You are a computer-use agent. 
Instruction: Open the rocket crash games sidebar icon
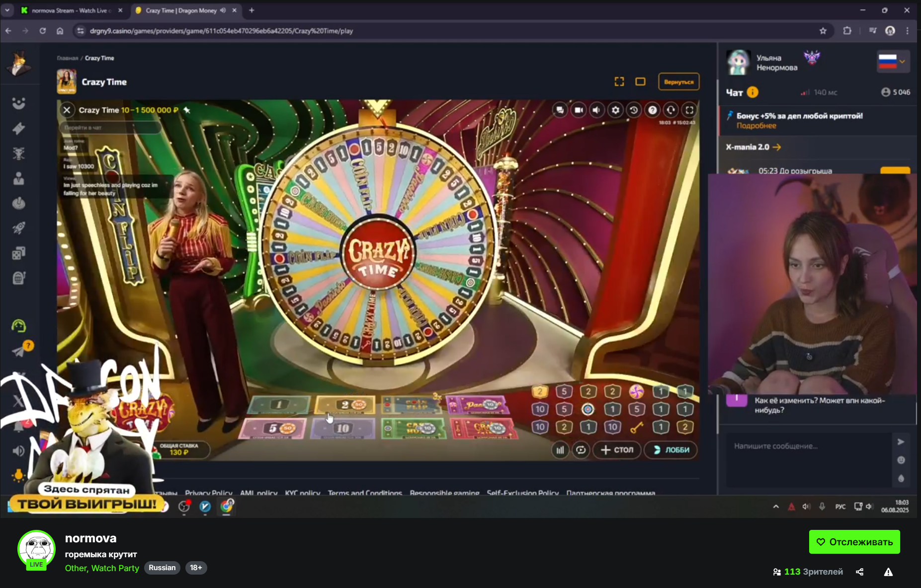tap(19, 228)
